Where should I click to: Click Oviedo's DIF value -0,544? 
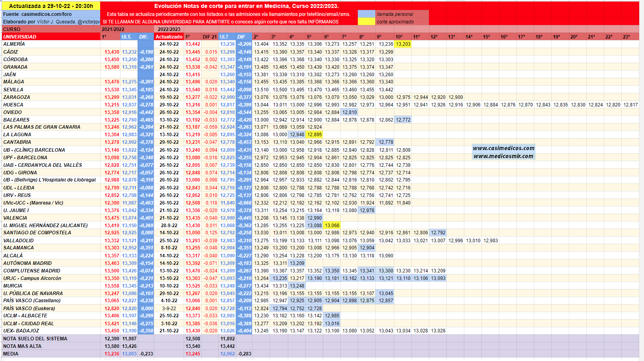click(x=244, y=112)
